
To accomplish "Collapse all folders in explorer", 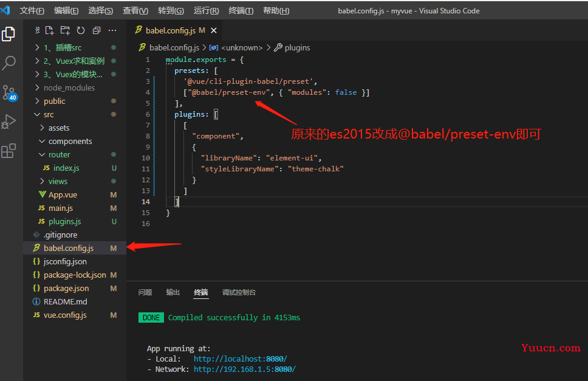I will (97, 30).
